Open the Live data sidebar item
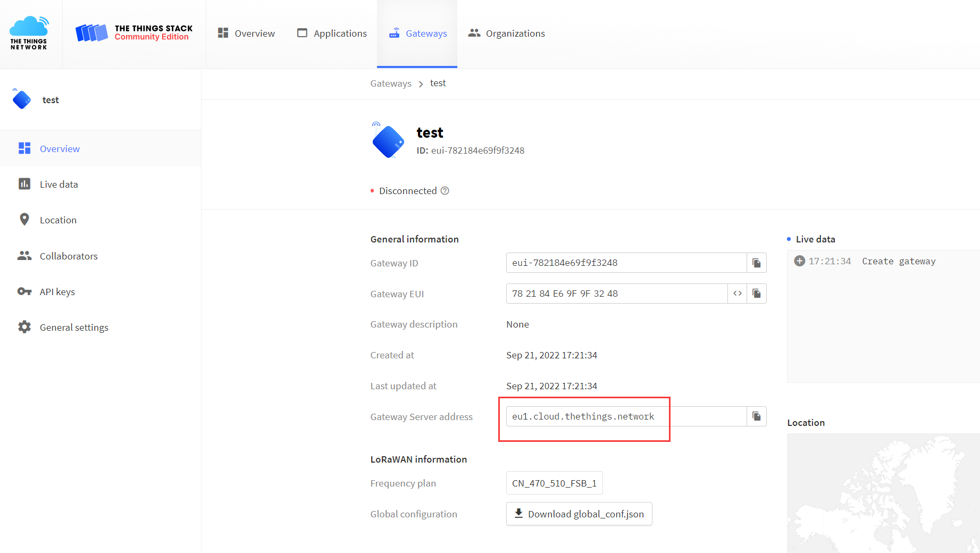980x553 pixels. coord(58,185)
